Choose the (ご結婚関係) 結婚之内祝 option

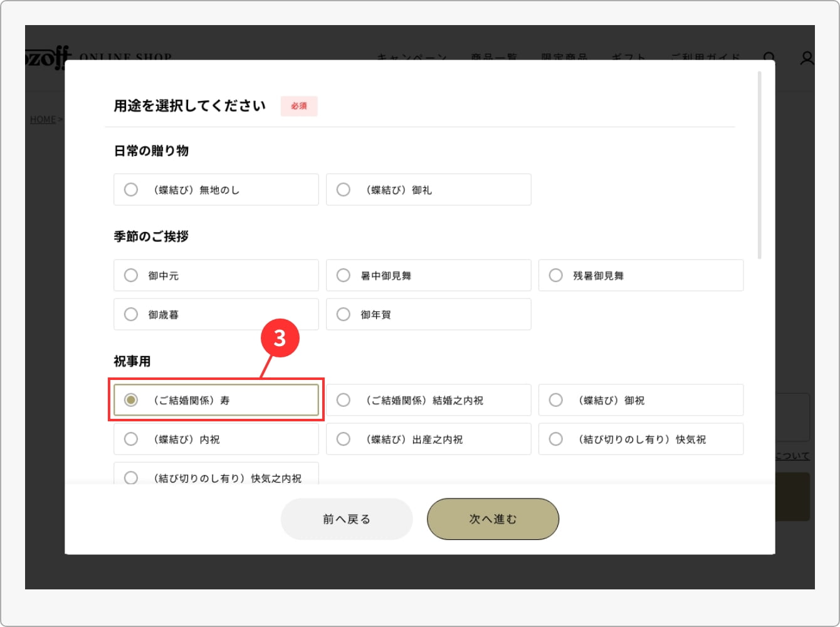pyautogui.click(x=344, y=400)
